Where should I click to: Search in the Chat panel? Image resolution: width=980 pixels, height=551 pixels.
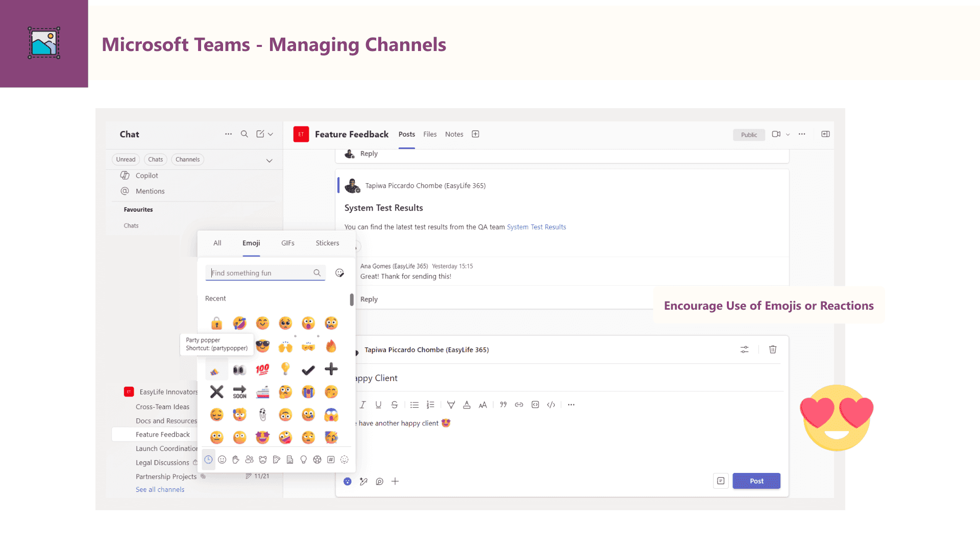tap(244, 134)
